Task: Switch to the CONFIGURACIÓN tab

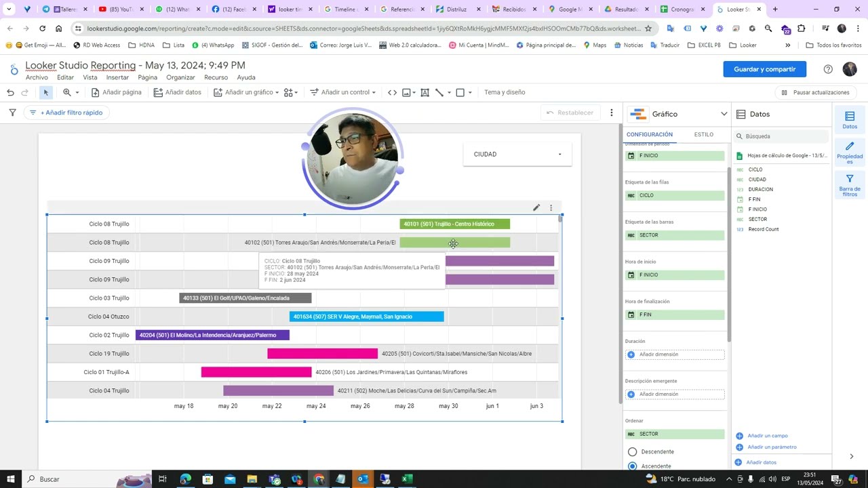Action: [649, 134]
